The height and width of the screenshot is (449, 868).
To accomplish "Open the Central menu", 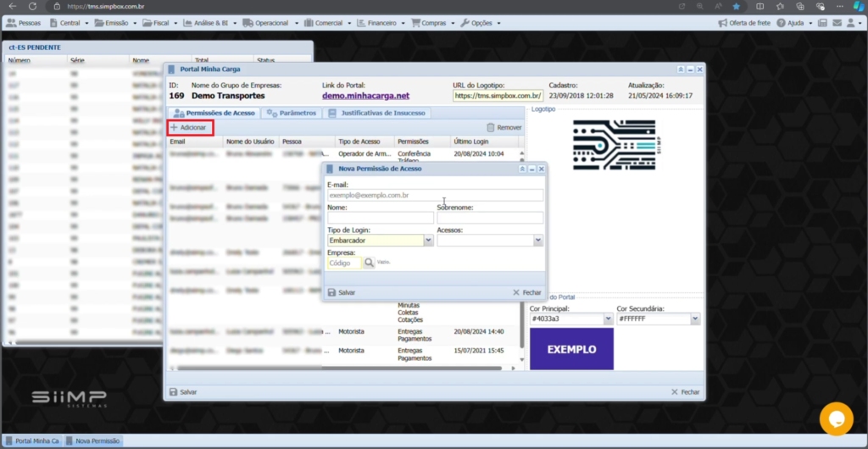I will pyautogui.click(x=70, y=23).
